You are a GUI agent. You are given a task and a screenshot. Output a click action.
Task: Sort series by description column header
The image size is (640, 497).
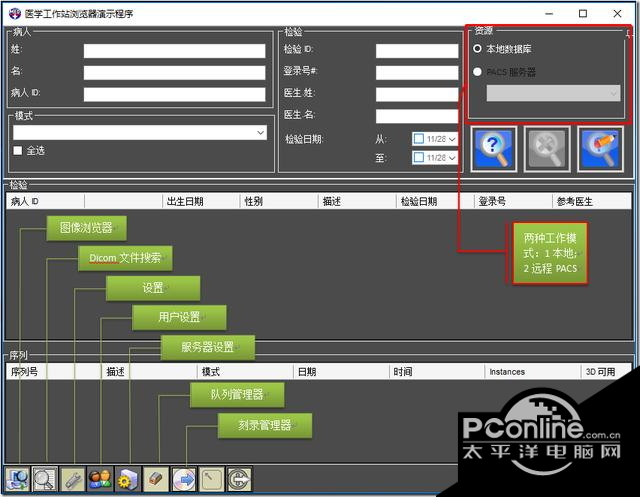coord(149,372)
